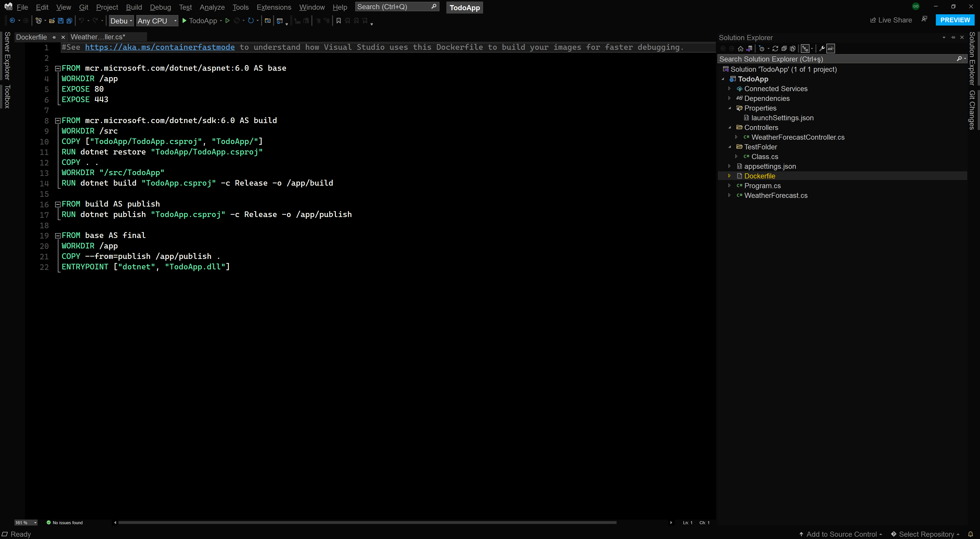Toggle pin on the Dockerfile tab

click(x=54, y=37)
